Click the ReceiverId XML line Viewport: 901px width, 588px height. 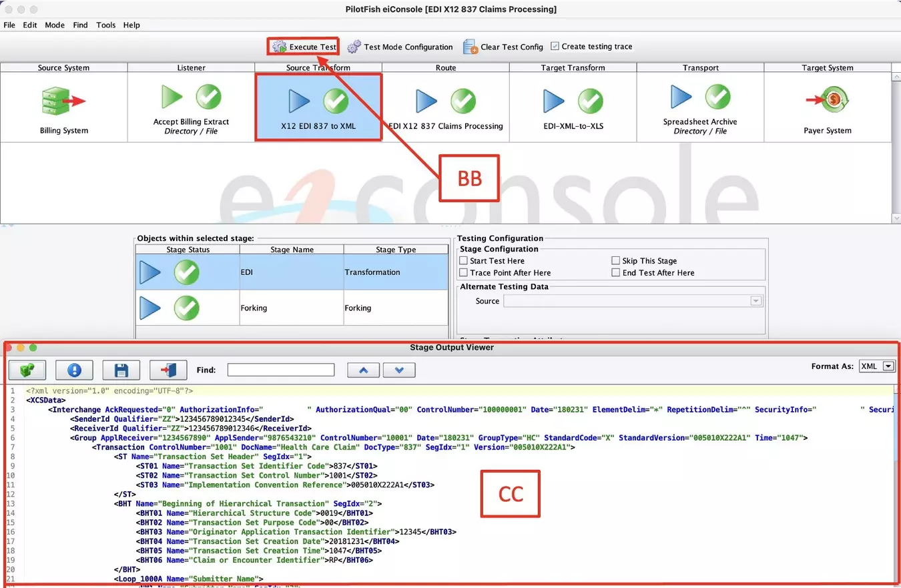point(190,428)
